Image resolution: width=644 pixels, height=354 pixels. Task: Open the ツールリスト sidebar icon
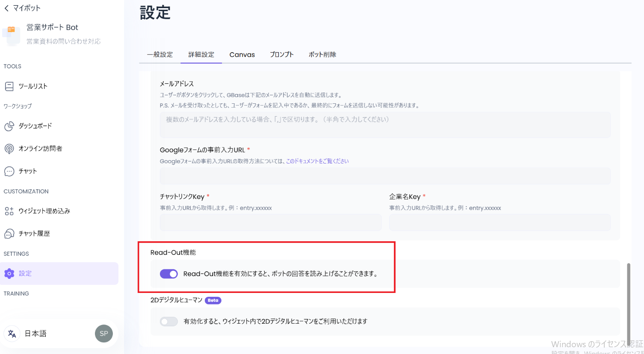coord(9,86)
